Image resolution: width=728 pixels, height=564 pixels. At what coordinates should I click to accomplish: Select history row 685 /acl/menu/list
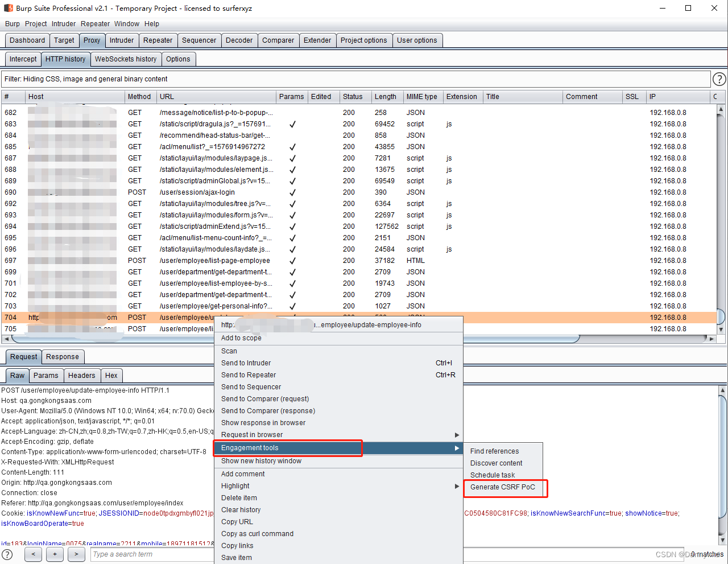(358, 147)
